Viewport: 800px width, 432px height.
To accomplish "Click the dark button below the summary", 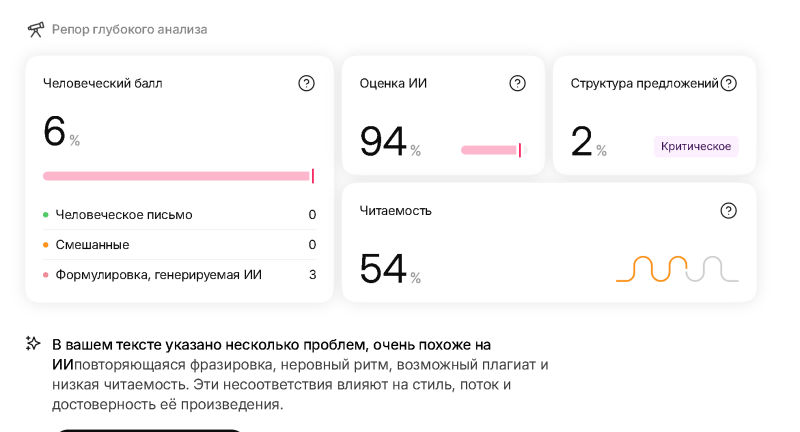I will click(149, 430).
